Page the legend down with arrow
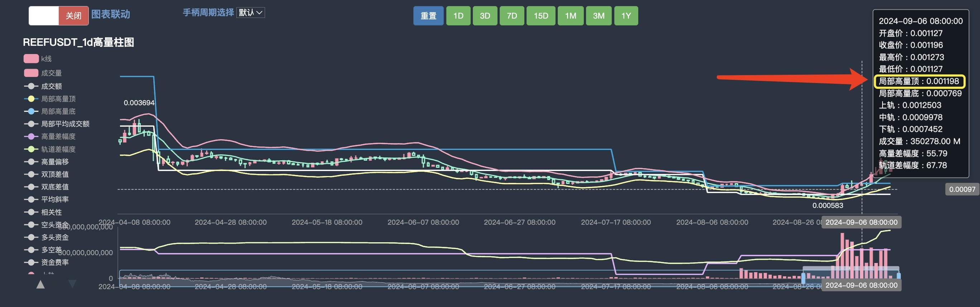The height and width of the screenshot is (307, 980). pyautogui.click(x=72, y=284)
